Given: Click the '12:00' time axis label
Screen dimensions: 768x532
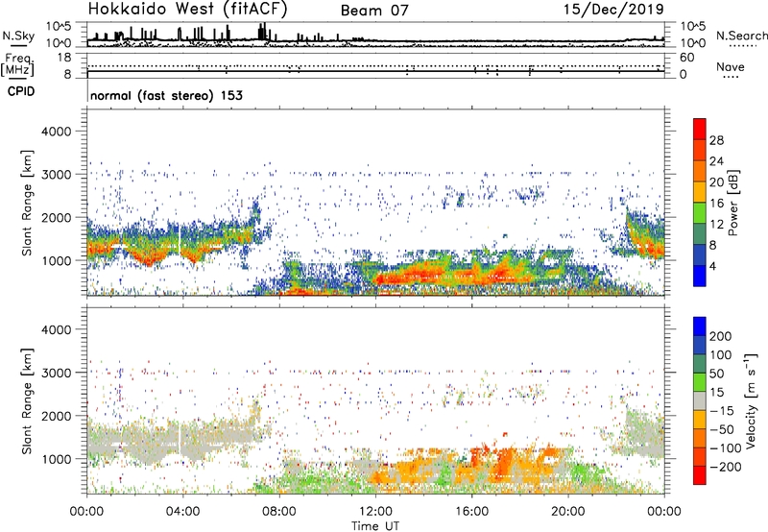Looking at the screenshot, I should [x=375, y=511].
